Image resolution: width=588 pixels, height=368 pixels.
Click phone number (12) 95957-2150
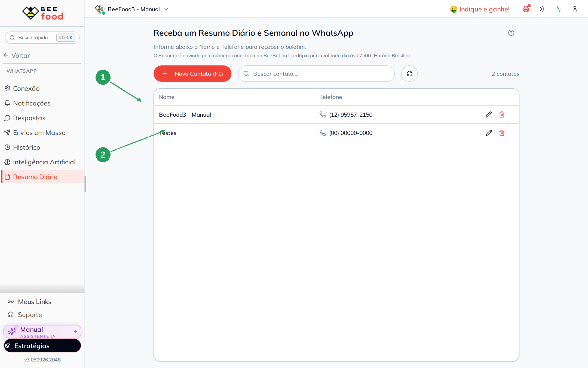(x=351, y=114)
